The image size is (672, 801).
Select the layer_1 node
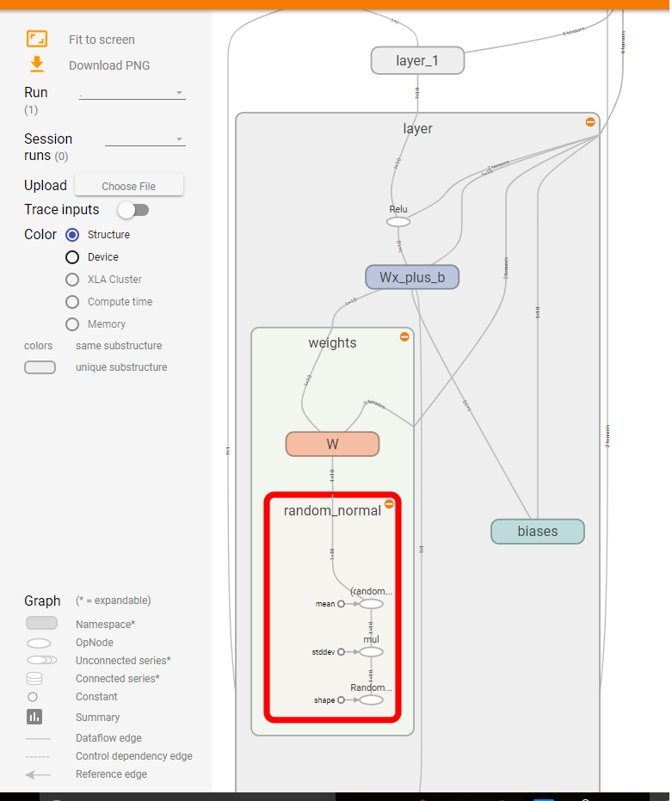pyautogui.click(x=417, y=60)
